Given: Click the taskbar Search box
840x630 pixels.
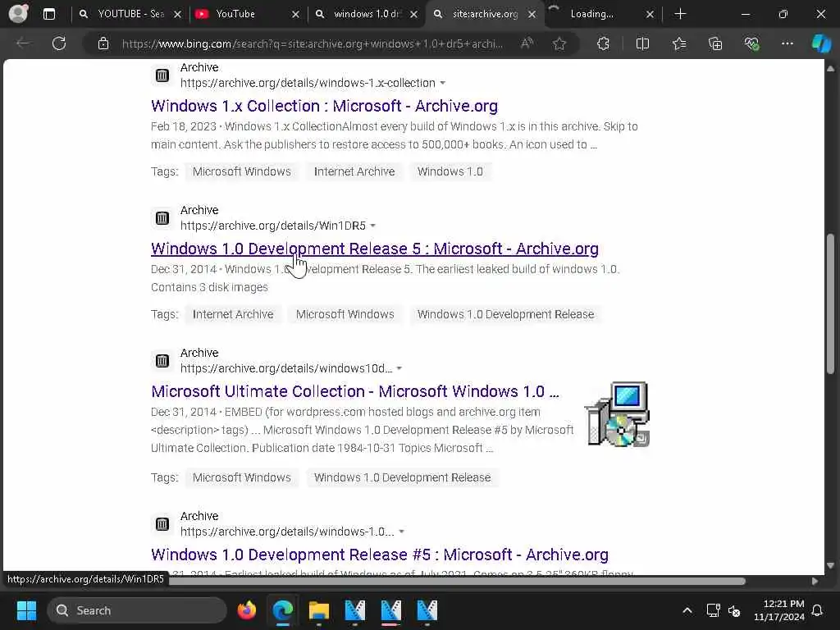Looking at the screenshot, I should pyautogui.click(x=137, y=610).
